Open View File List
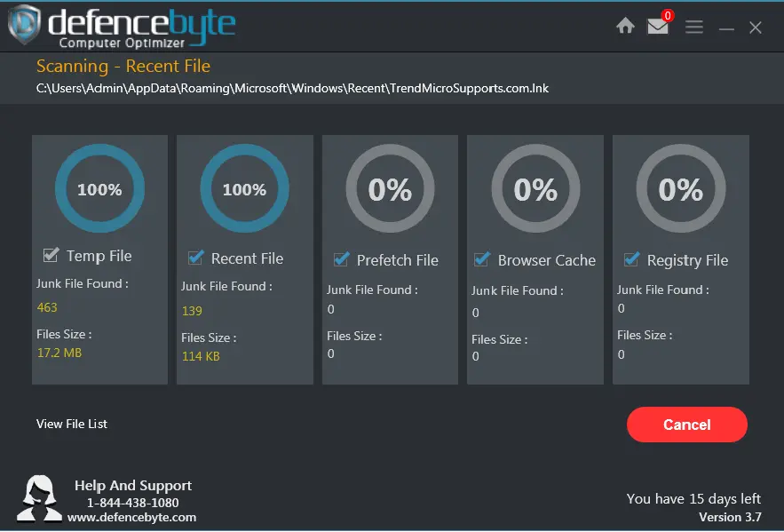The image size is (784, 532). [72, 424]
